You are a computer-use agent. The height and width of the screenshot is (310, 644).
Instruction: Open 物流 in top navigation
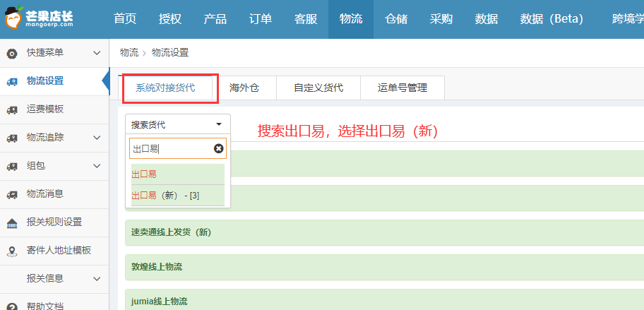351,19
